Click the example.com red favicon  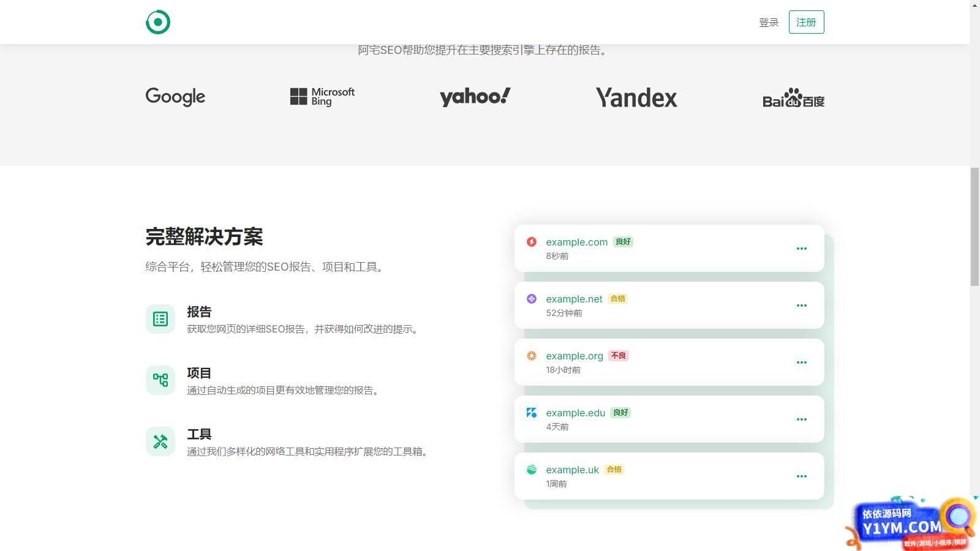click(x=532, y=242)
